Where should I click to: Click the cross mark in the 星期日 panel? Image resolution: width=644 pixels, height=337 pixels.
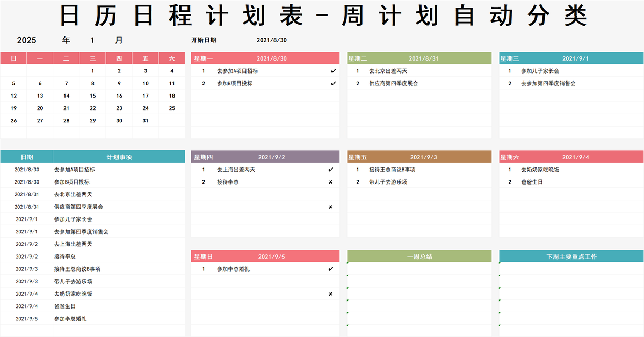click(331, 294)
